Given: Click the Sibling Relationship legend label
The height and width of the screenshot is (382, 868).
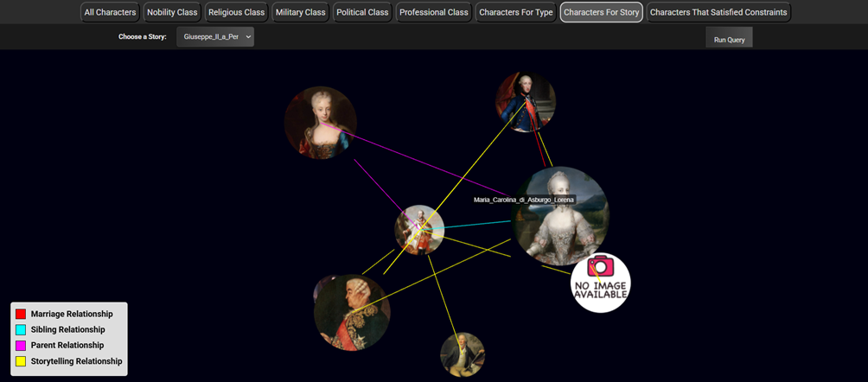Looking at the screenshot, I should click(67, 329).
